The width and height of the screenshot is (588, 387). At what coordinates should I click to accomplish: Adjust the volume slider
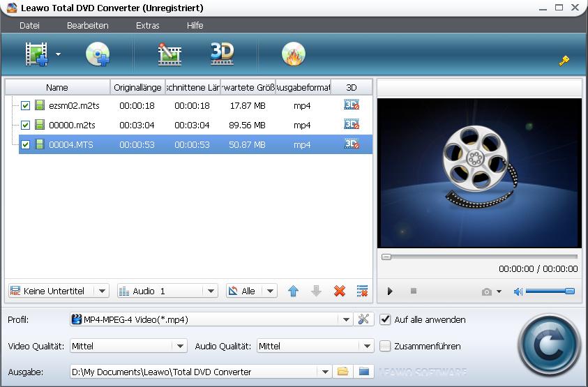(550, 291)
